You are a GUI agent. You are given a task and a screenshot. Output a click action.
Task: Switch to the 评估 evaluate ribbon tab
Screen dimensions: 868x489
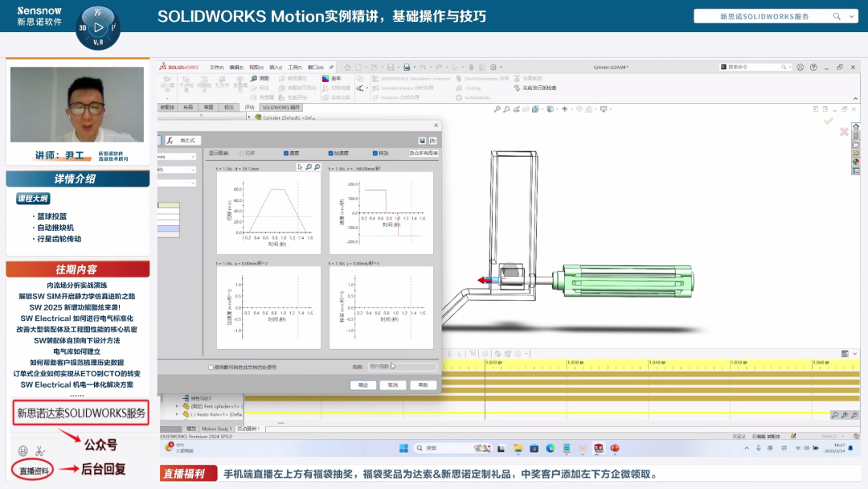pos(249,107)
